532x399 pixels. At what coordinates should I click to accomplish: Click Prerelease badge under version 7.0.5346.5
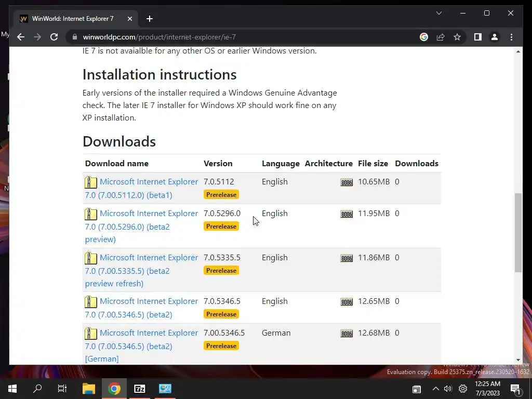(221, 314)
